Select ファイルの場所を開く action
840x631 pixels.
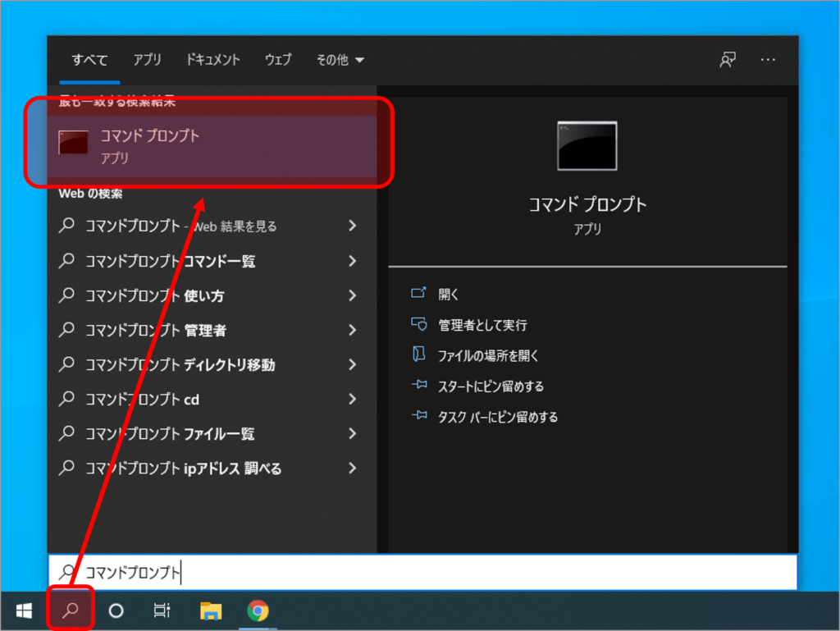point(487,356)
